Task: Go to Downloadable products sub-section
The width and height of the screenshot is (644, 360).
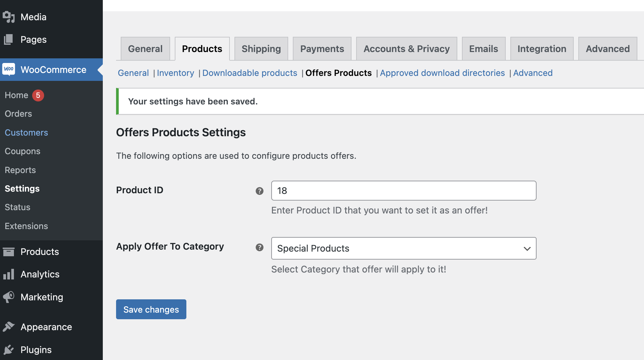Action: tap(249, 73)
